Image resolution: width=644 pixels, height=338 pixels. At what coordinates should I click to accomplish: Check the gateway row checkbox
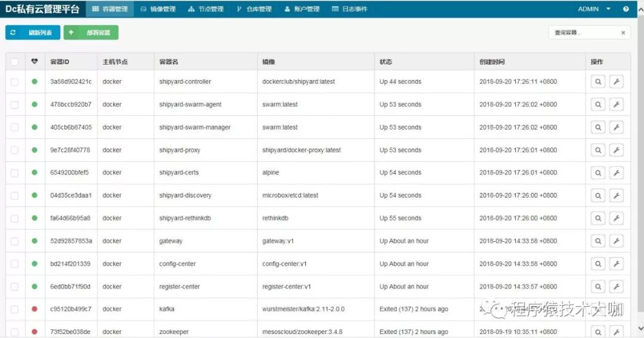coord(14,241)
